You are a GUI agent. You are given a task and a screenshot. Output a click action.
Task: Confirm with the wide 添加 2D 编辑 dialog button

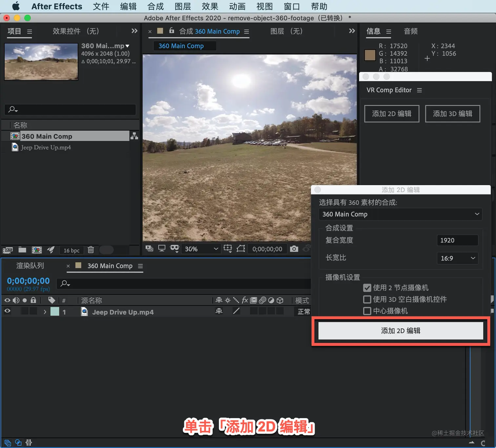tap(401, 331)
